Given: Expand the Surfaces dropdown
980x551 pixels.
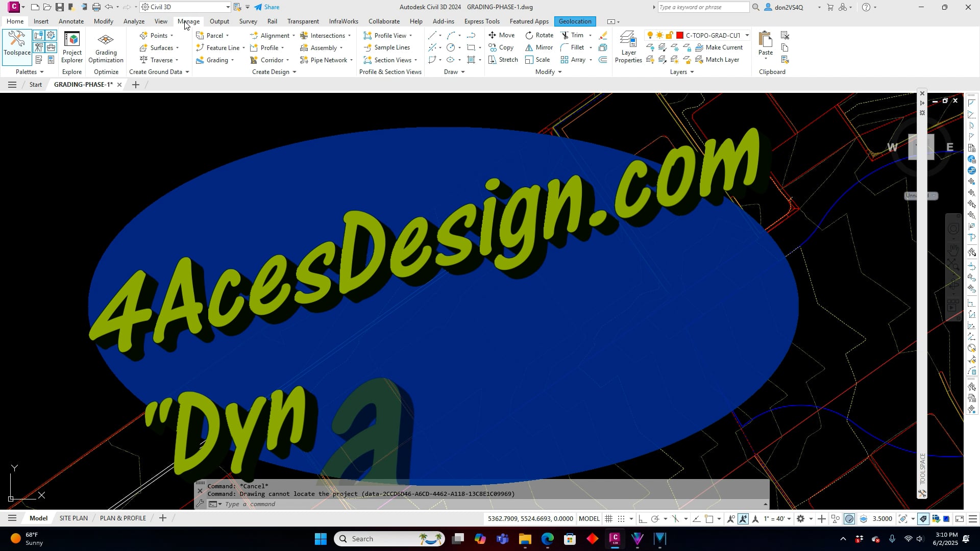Looking at the screenshot, I should tap(177, 48).
